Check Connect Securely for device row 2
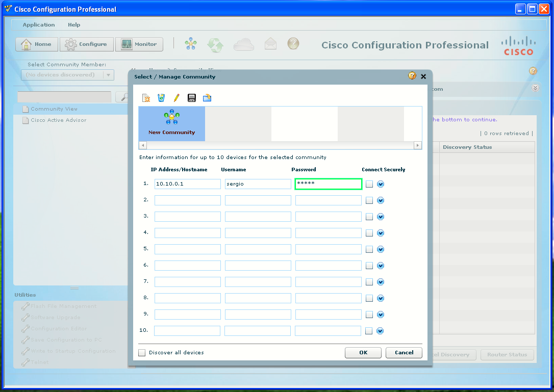This screenshot has height=392, width=554. click(x=369, y=200)
